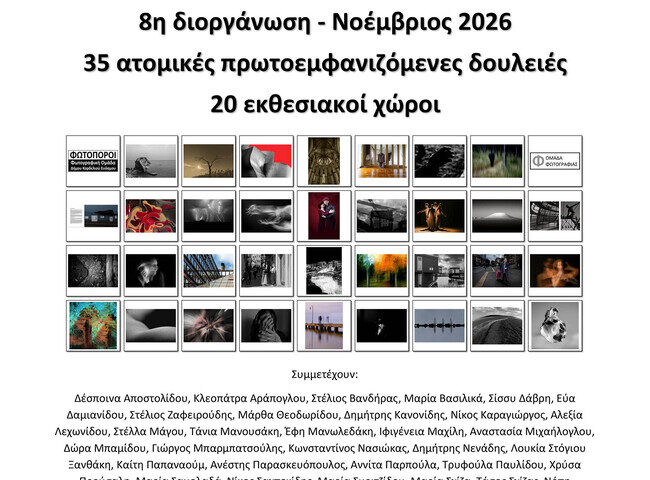650x480 pixels.
Task: Click the name 'Αννίτα Παρπούλα'
Action: pos(393,465)
